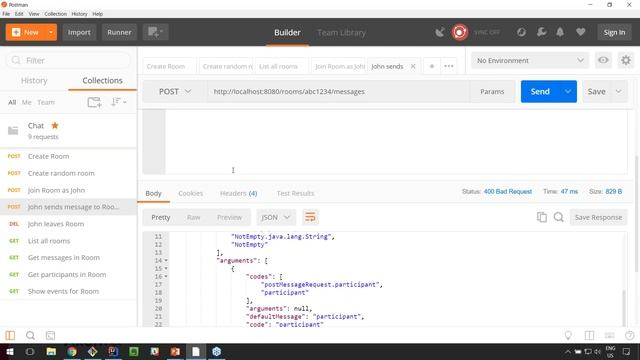Open the New button dropdown arrow
Image resolution: width=640 pixels, height=360 pixels.
(x=51, y=32)
